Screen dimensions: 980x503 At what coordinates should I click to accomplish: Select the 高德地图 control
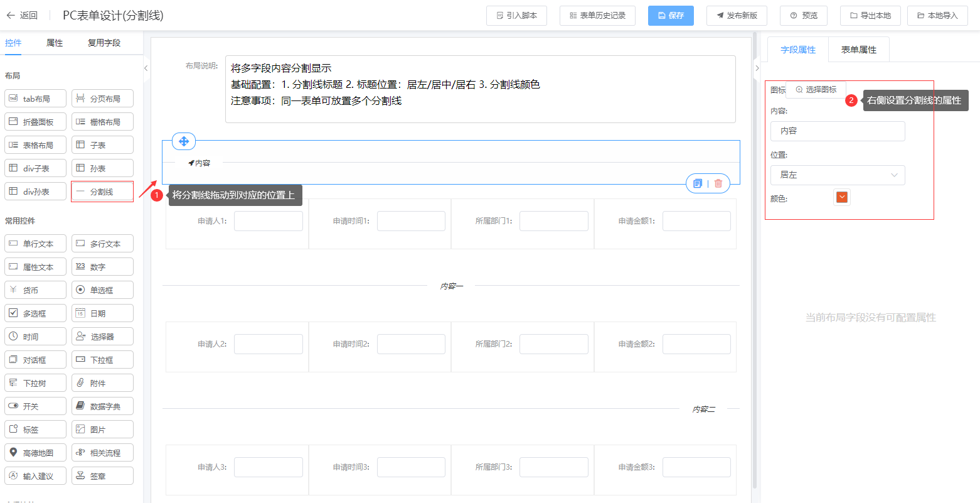point(35,453)
